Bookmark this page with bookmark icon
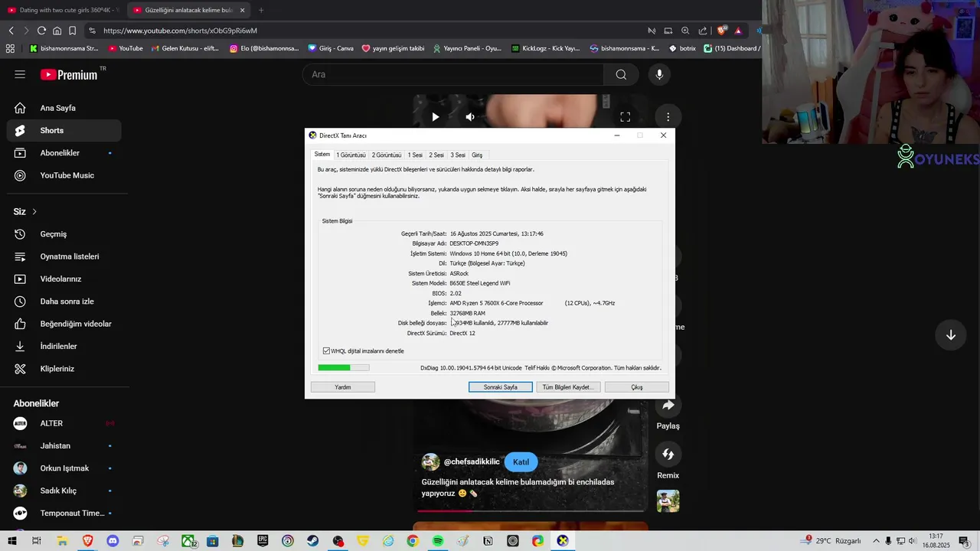980x551 pixels. (x=72, y=31)
